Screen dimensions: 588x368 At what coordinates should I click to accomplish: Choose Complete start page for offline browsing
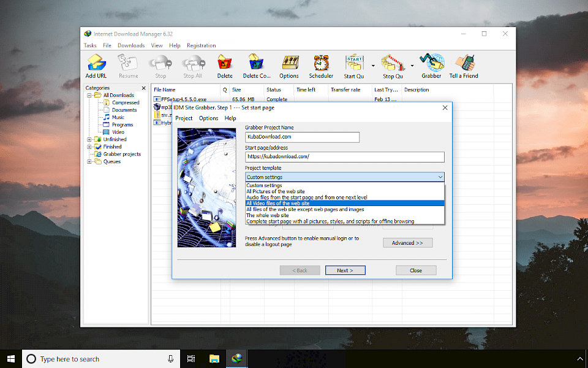pyautogui.click(x=345, y=221)
